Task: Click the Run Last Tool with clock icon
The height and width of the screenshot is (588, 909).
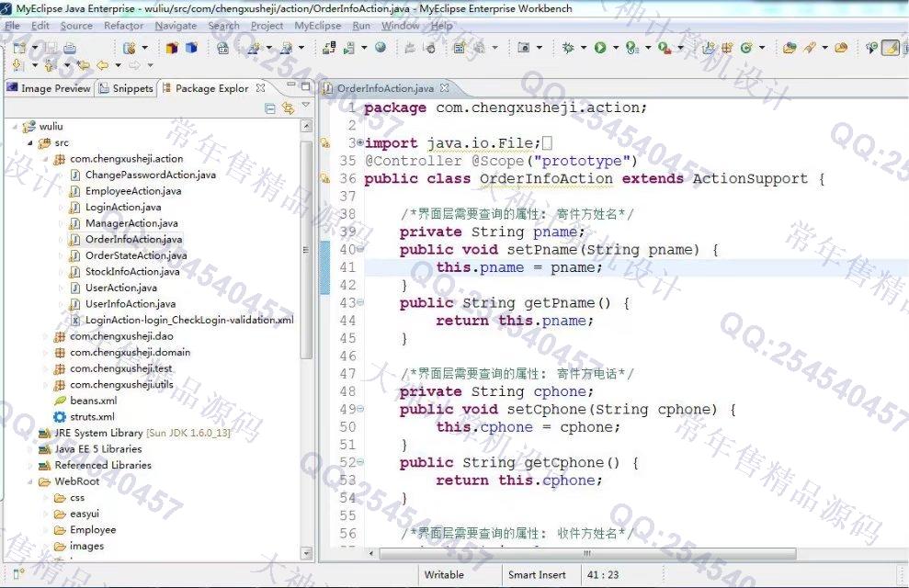Action: point(632,48)
